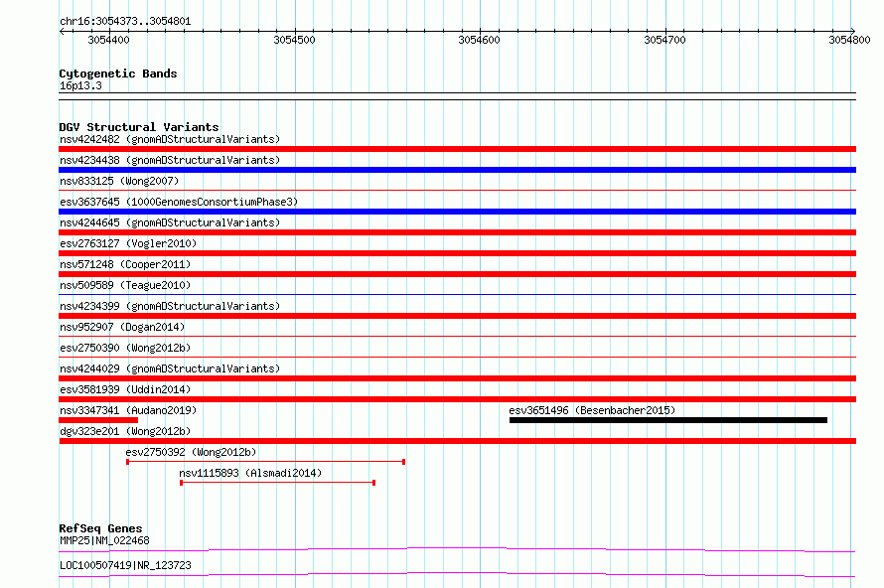Click the nsv3347341 (Audano2019) label

128,410
